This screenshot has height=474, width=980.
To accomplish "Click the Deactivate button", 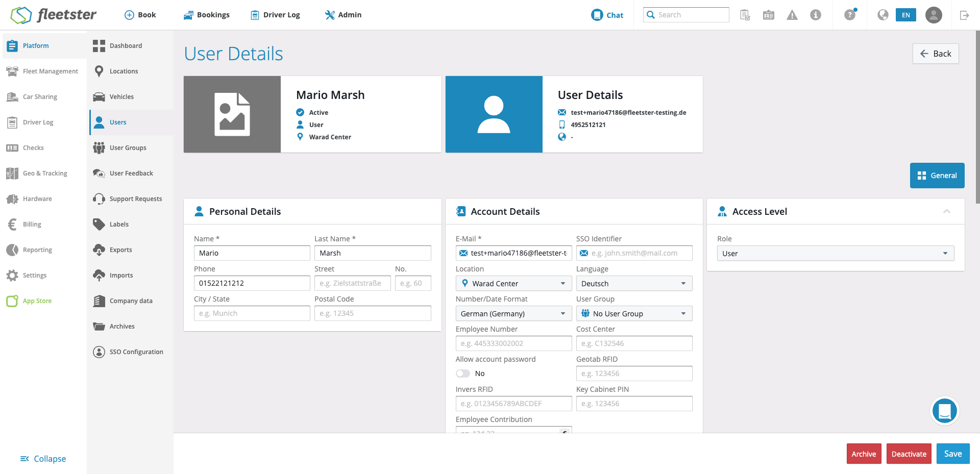I will (x=909, y=454).
